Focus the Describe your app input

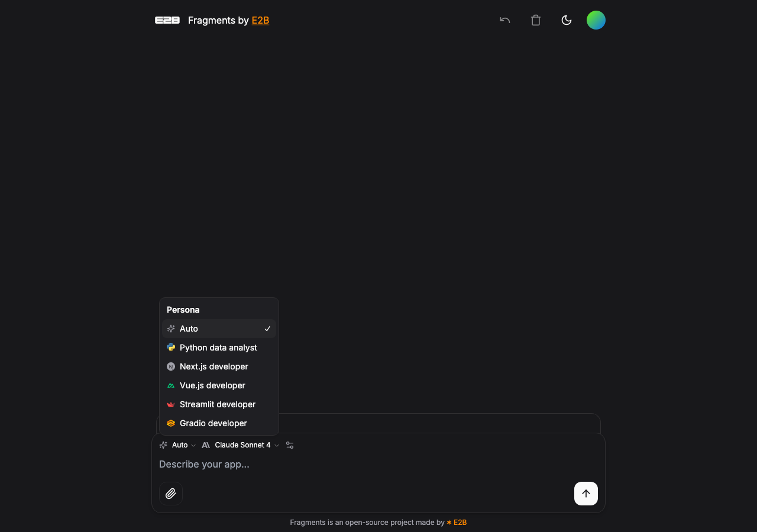(x=378, y=464)
